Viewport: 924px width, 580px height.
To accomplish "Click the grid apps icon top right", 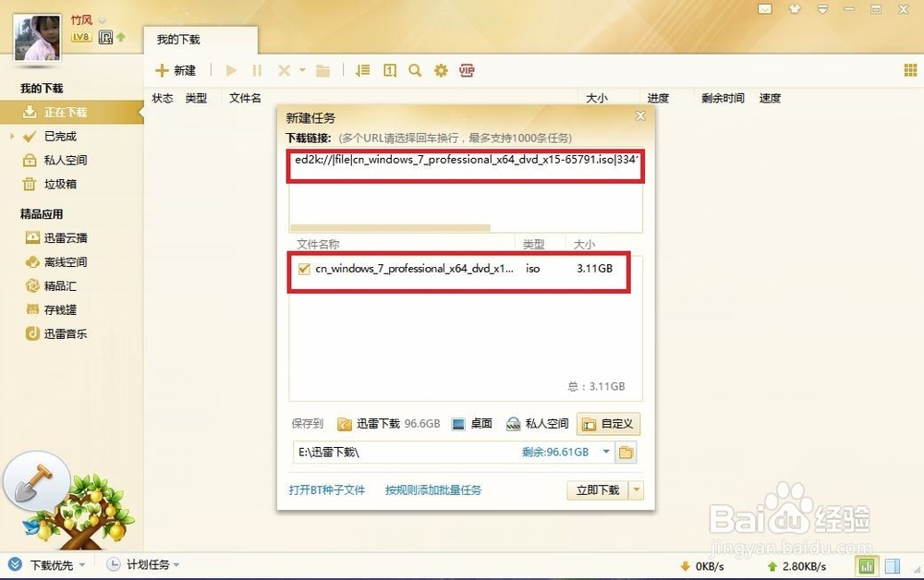I will point(910,71).
